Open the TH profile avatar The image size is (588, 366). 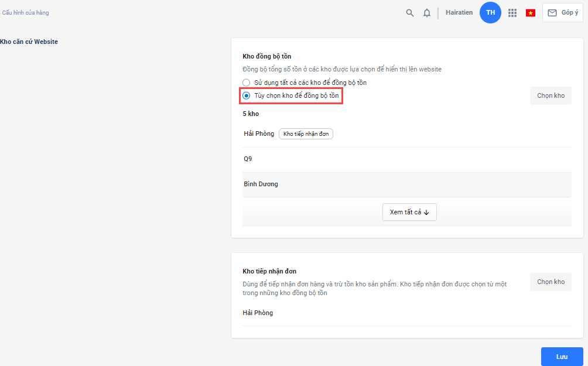[490, 13]
